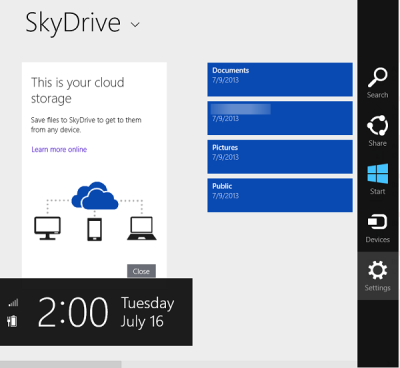Click the horizontal scrollbar thumb at bottom
The image size is (400, 368).
(x=61, y=364)
